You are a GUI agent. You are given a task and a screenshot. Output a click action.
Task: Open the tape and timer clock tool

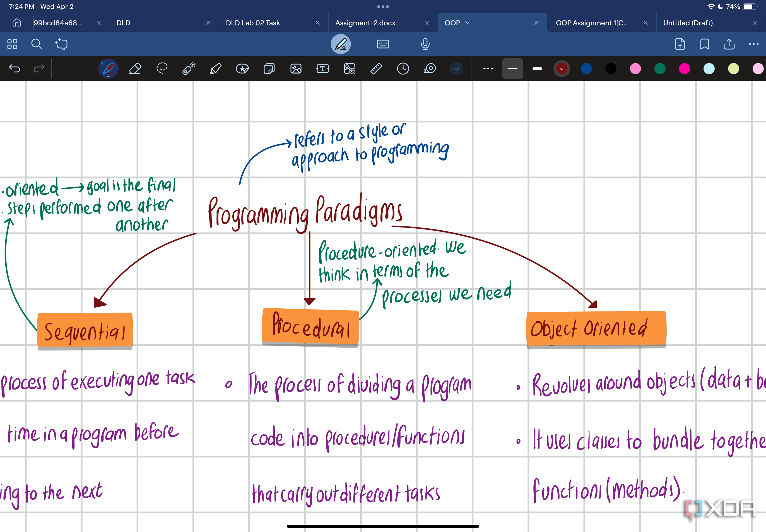[403, 69]
